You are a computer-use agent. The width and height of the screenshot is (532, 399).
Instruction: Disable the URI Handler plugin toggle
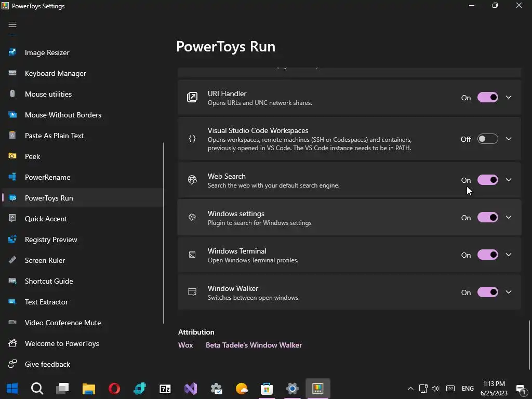click(487, 97)
